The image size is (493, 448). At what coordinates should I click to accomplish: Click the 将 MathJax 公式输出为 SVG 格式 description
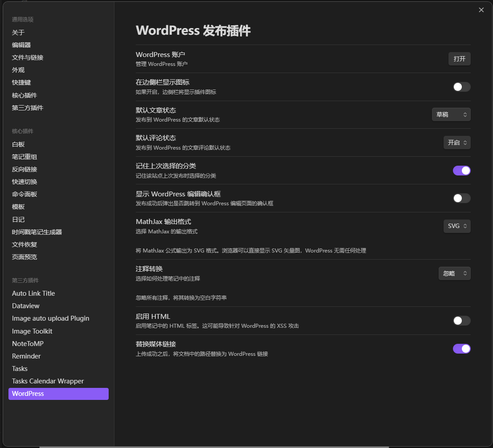tap(251, 251)
